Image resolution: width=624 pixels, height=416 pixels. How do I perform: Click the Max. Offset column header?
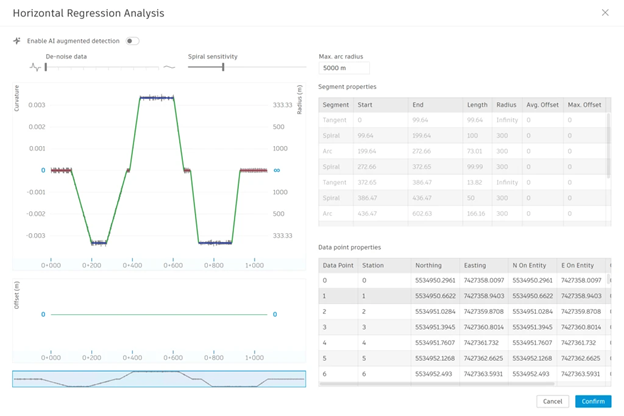[583, 105]
